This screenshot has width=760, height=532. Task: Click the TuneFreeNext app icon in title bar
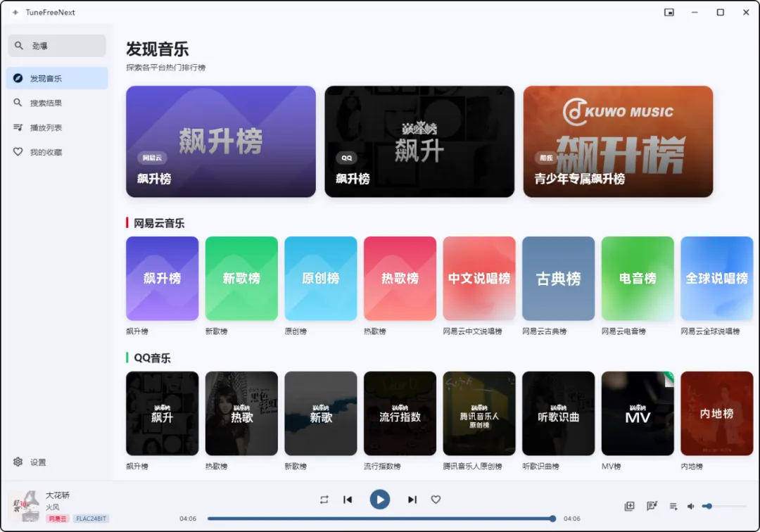(15, 13)
